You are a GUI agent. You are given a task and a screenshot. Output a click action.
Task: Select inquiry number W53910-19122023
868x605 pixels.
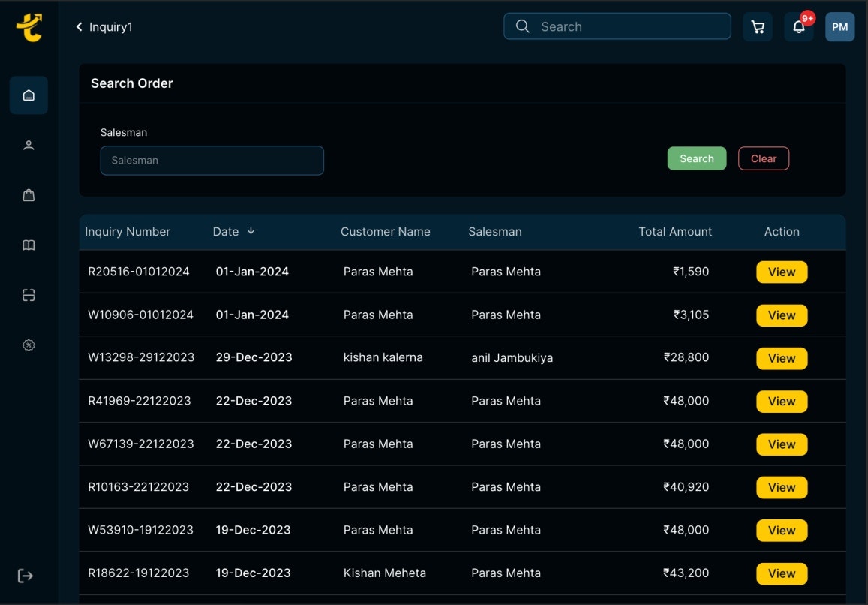coord(140,530)
